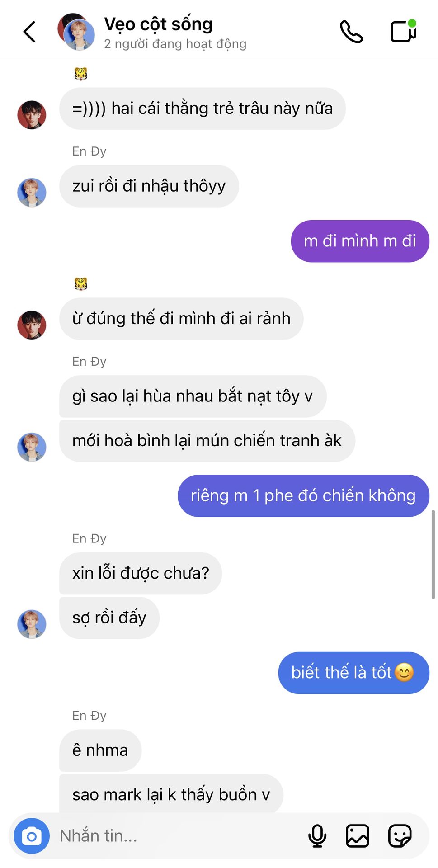Tap the vertical scrollbar on right edge
Viewport: 438px width, 868px height.
pyautogui.click(x=433, y=555)
